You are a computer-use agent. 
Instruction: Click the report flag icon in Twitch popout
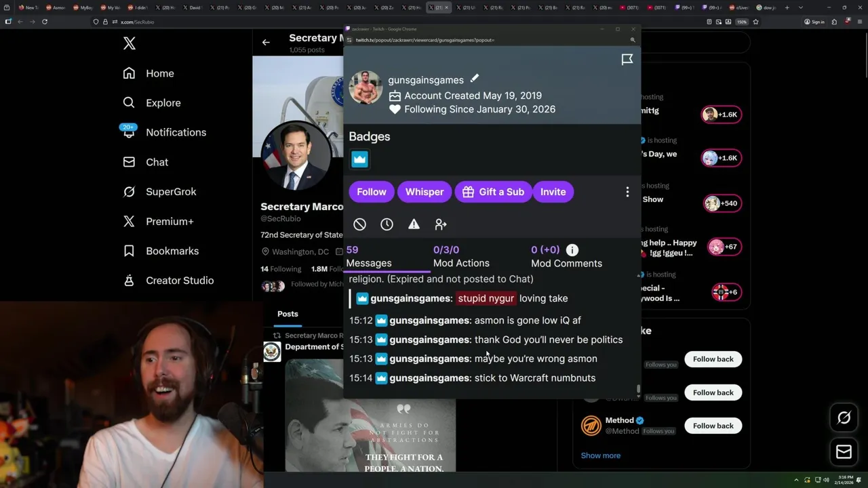(x=627, y=60)
